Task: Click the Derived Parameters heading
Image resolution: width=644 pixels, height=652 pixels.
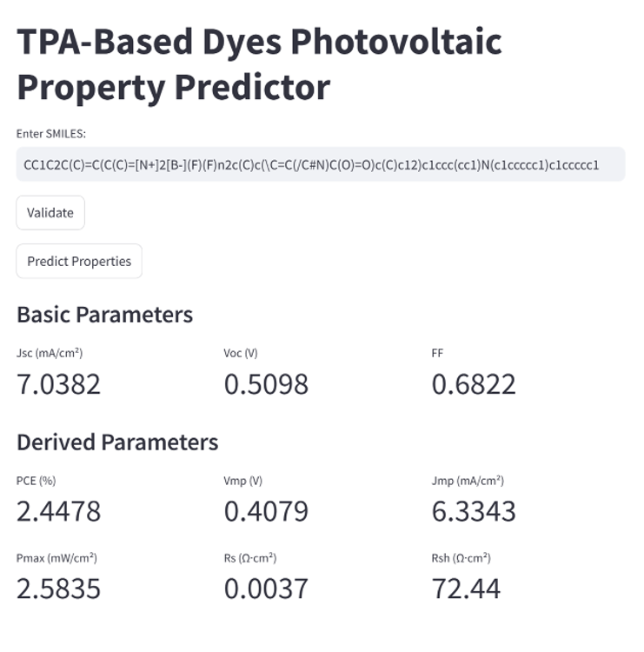Action: (117, 442)
